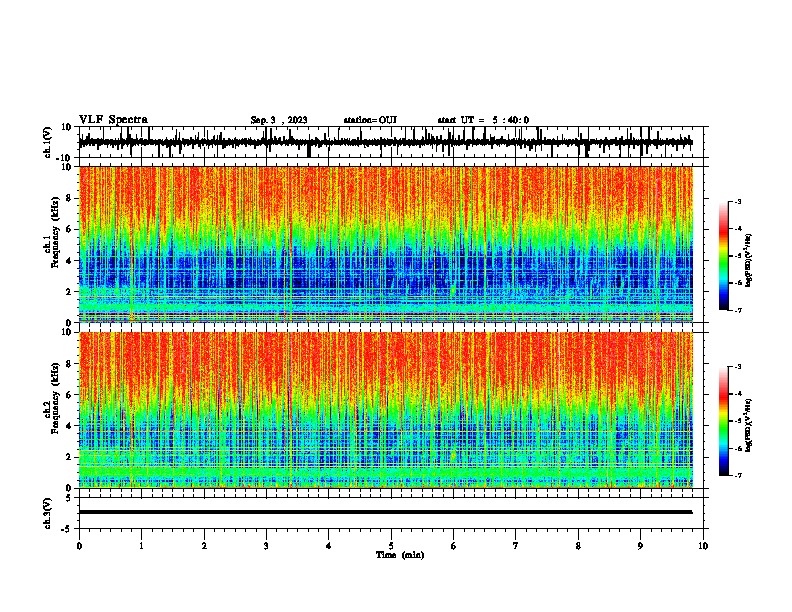
Task: Click time axis tick label "9"
Action: 640,546
